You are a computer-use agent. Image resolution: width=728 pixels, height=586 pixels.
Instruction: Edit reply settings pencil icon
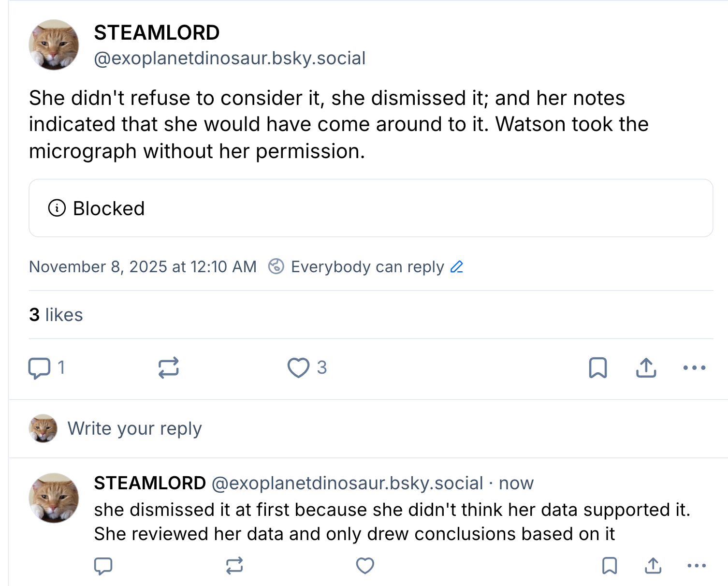click(457, 267)
